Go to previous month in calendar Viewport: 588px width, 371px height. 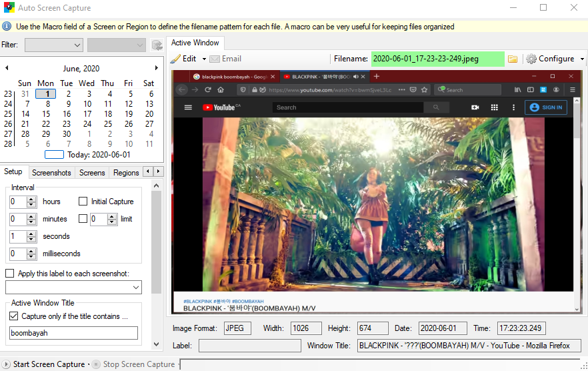click(x=7, y=68)
